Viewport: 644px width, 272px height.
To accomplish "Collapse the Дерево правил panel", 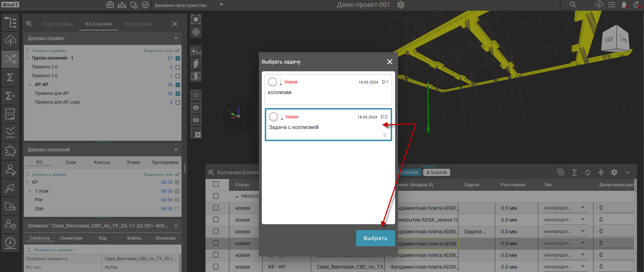I will pyautogui.click(x=176, y=39).
